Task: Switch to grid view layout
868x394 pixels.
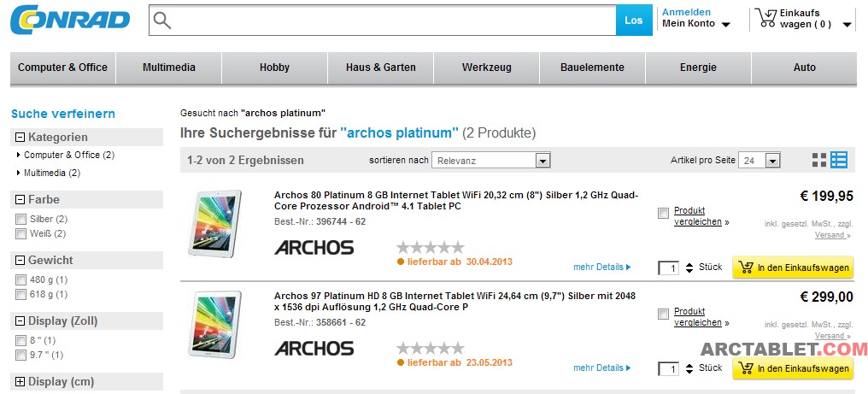Action: click(819, 160)
